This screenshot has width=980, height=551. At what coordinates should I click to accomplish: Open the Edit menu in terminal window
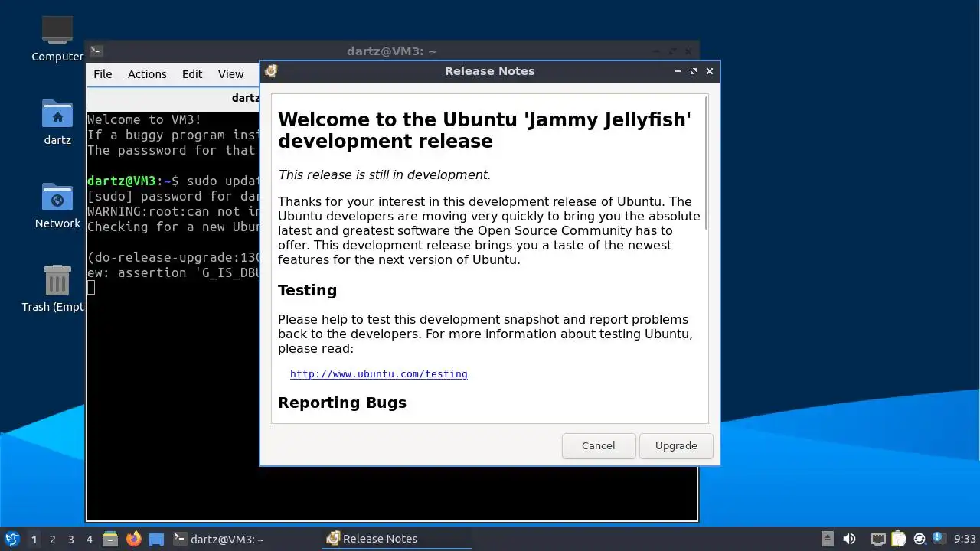click(192, 74)
